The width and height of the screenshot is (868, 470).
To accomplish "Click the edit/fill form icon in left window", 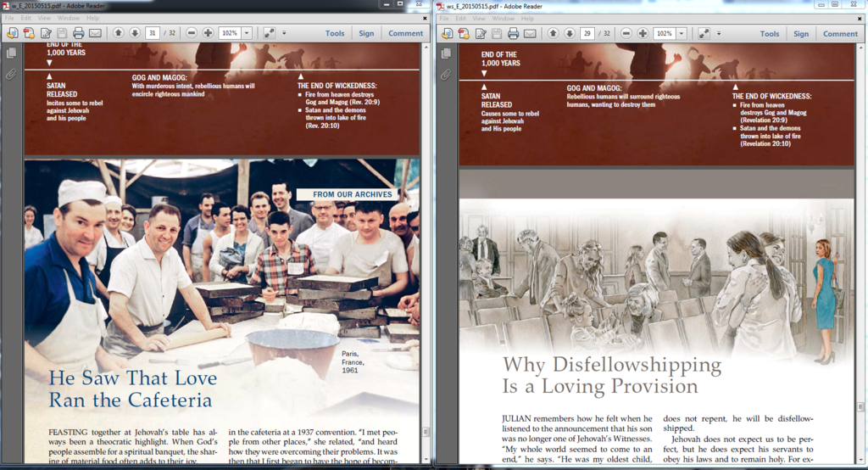I will click(x=46, y=33).
